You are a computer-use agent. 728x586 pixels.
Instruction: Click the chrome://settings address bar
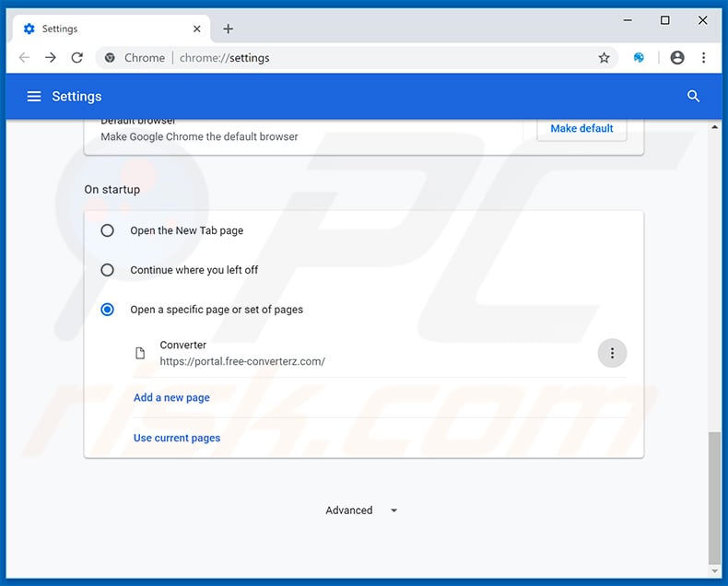358,57
